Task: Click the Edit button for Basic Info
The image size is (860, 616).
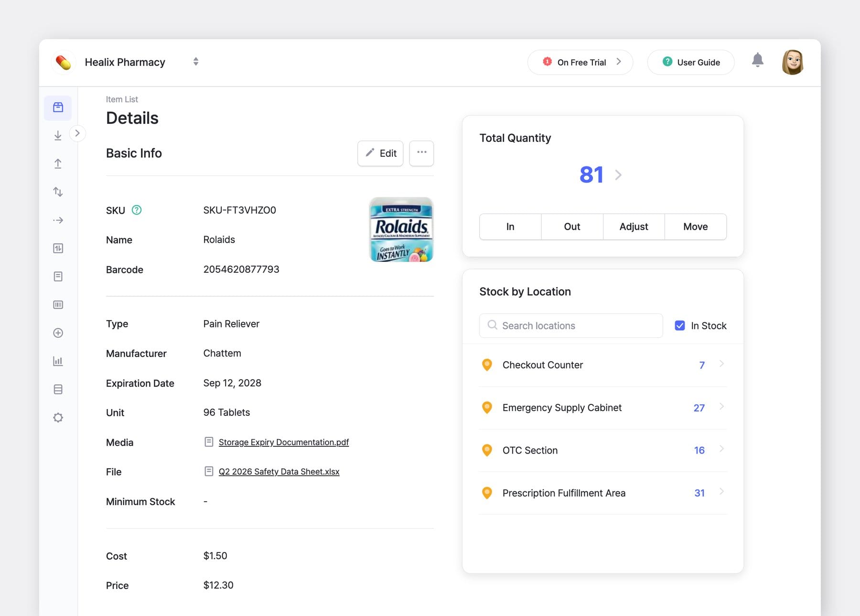Action: (x=380, y=153)
